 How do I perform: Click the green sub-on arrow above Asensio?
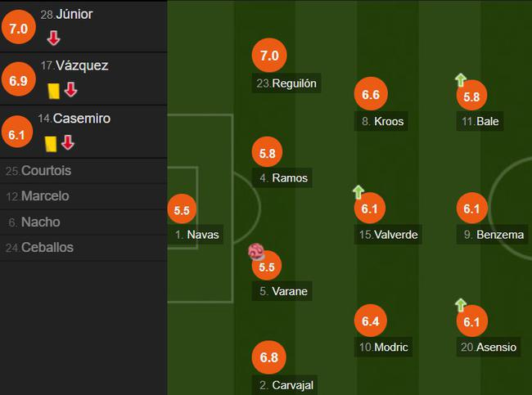coord(461,305)
